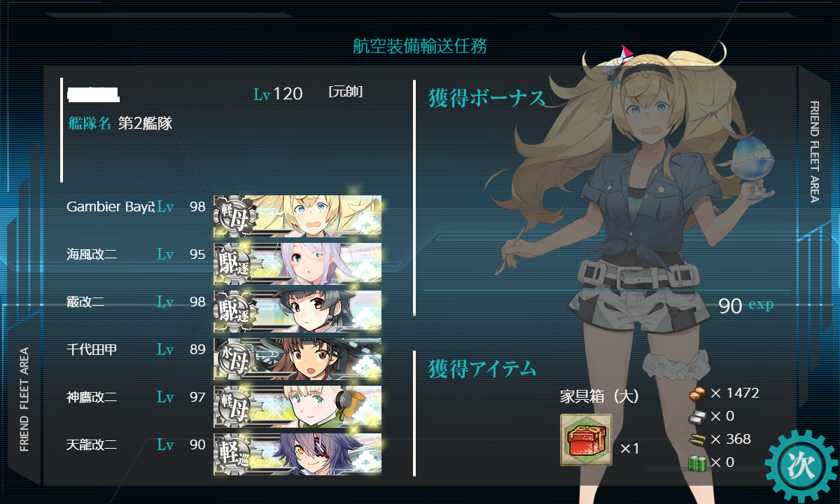This screenshot has height=504, width=840.
Task: Click the 90 exp reward value
Action: coord(745,306)
